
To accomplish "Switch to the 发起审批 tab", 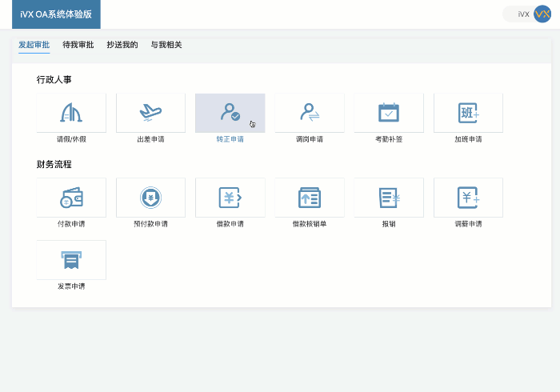I will [x=34, y=45].
